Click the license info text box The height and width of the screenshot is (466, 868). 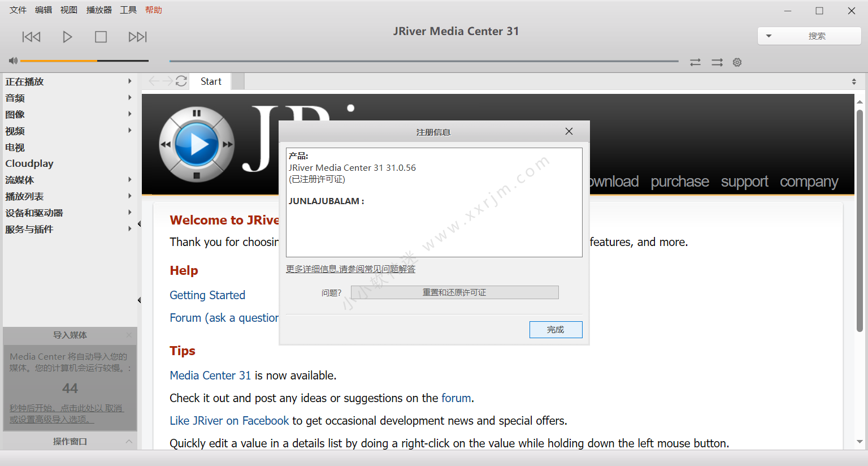pyautogui.click(x=434, y=202)
